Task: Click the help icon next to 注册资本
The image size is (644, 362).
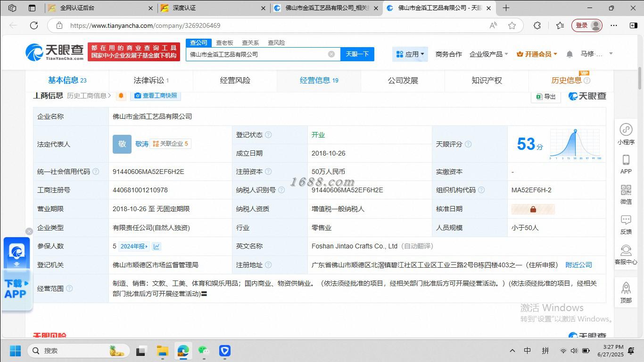Action: 268,172
